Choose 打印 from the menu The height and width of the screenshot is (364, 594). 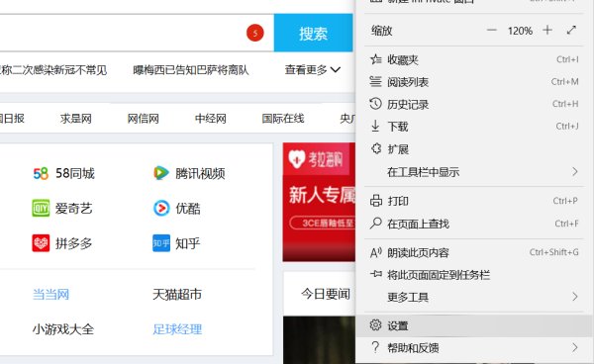pos(474,201)
